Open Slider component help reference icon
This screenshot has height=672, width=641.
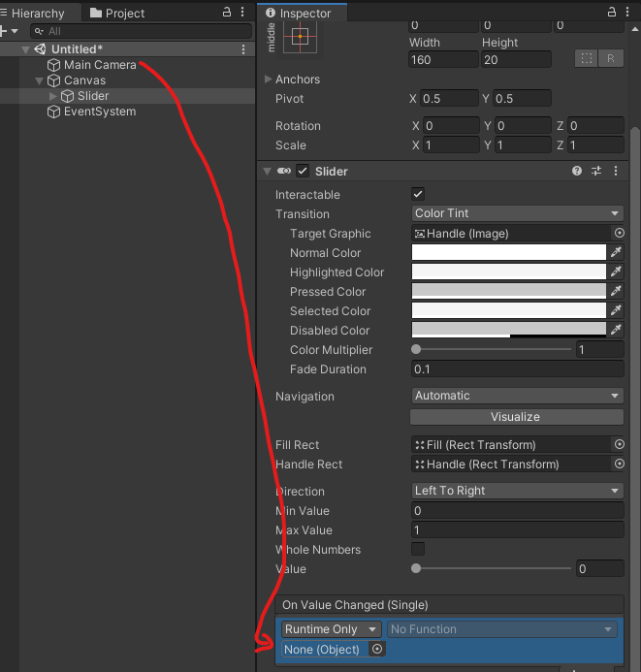point(577,171)
